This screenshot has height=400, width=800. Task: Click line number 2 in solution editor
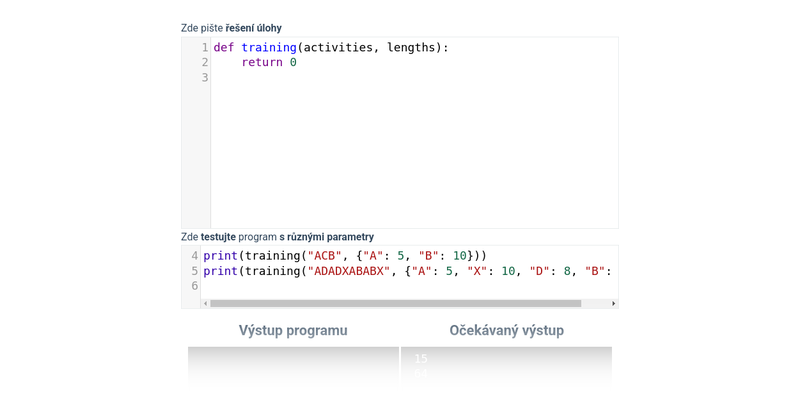(204, 62)
